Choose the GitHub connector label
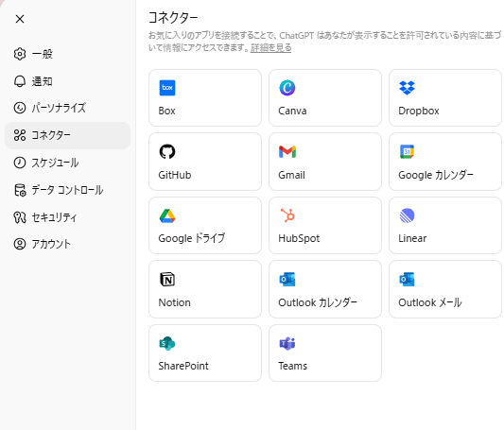Image resolution: width=504 pixels, height=430 pixels. [175, 175]
